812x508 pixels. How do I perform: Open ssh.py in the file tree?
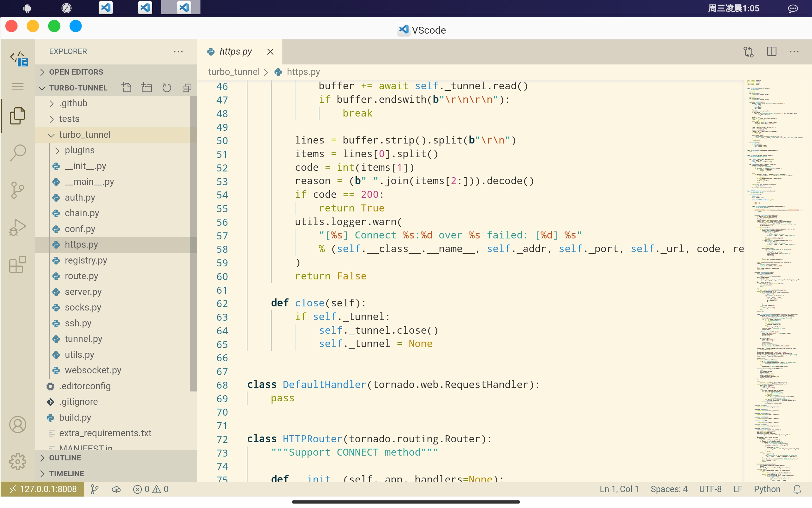click(112, 323)
